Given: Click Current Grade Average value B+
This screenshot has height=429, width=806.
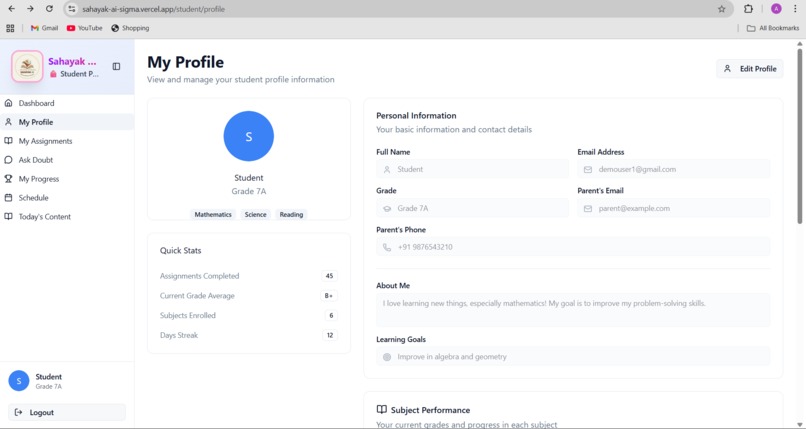Looking at the screenshot, I should 329,296.
